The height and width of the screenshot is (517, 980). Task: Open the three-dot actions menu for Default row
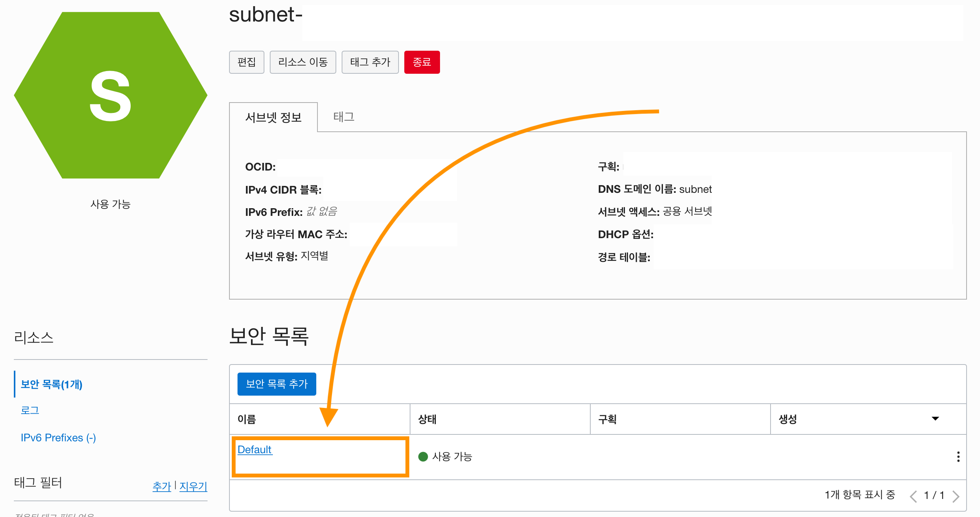958,457
